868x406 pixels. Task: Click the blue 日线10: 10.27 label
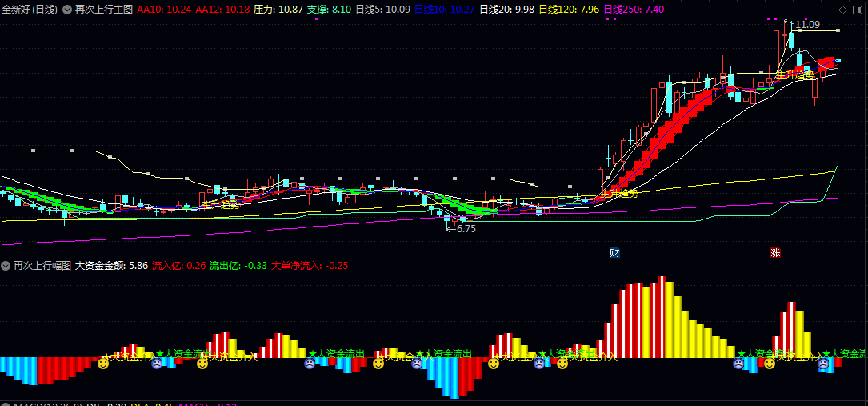pyautogui.click(x=445, y=10)
